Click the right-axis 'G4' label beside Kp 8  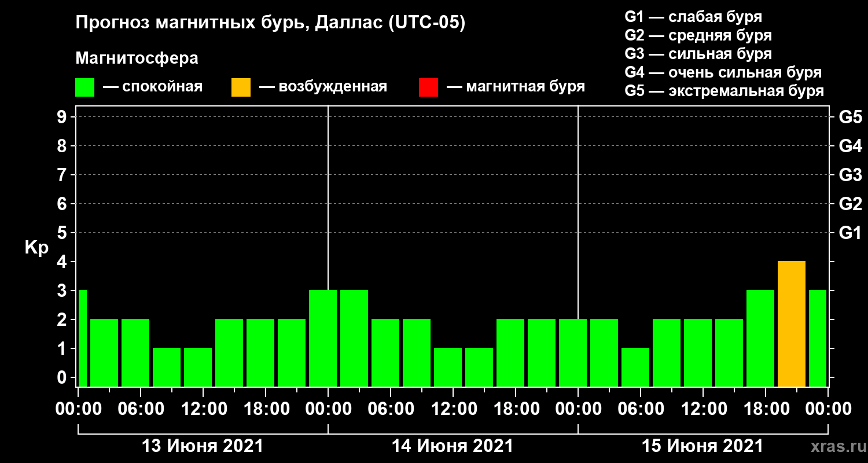point(850,146)
